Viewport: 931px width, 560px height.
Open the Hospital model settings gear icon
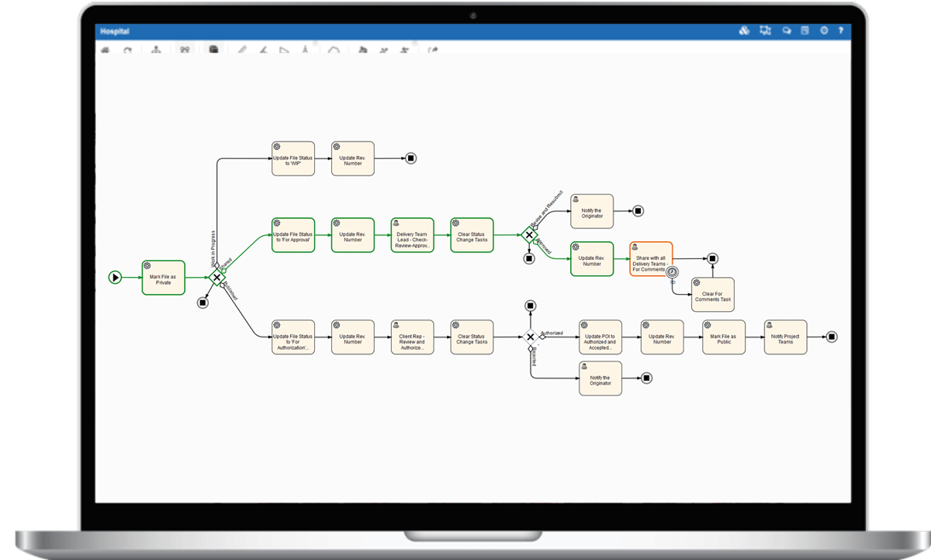click(824, 31)
